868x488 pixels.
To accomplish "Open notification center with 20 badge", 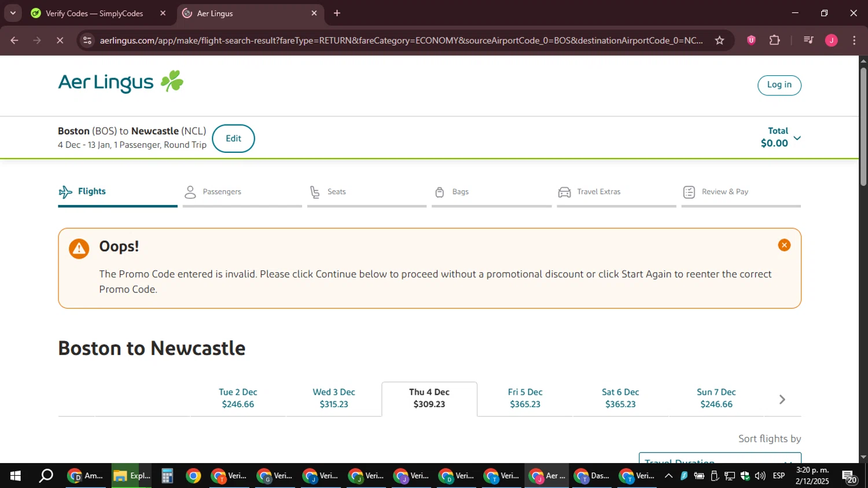I will pos(849,477).
